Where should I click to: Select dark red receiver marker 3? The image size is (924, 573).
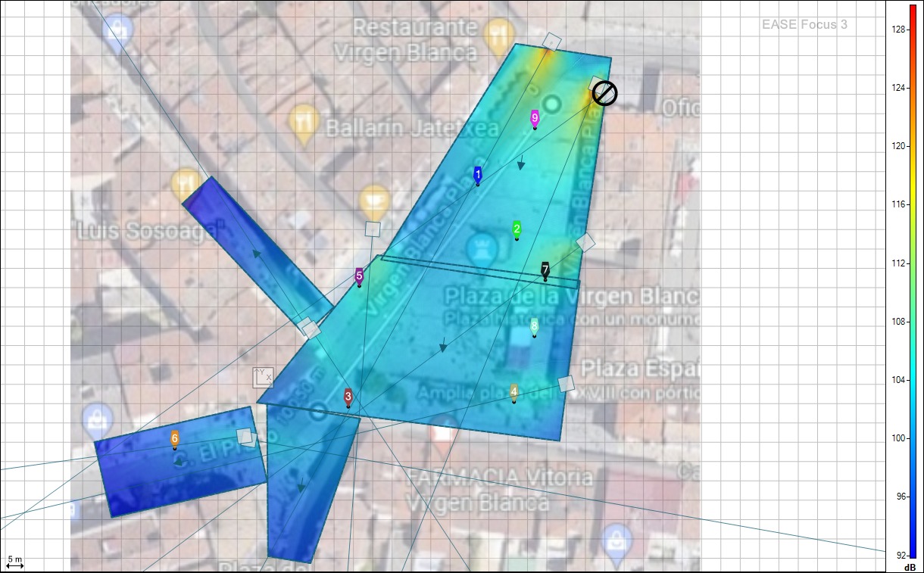[x=348, y=397]
